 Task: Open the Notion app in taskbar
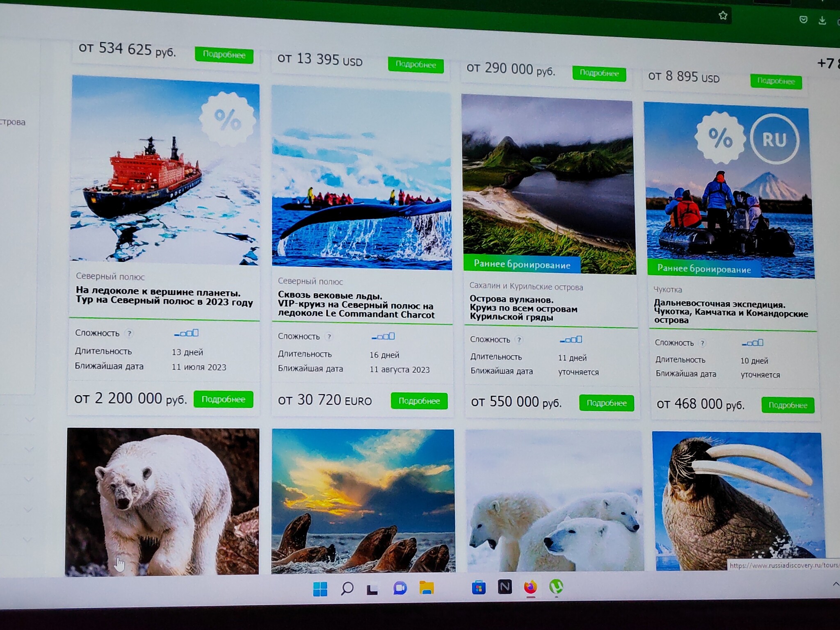click(x=504, y=587)
